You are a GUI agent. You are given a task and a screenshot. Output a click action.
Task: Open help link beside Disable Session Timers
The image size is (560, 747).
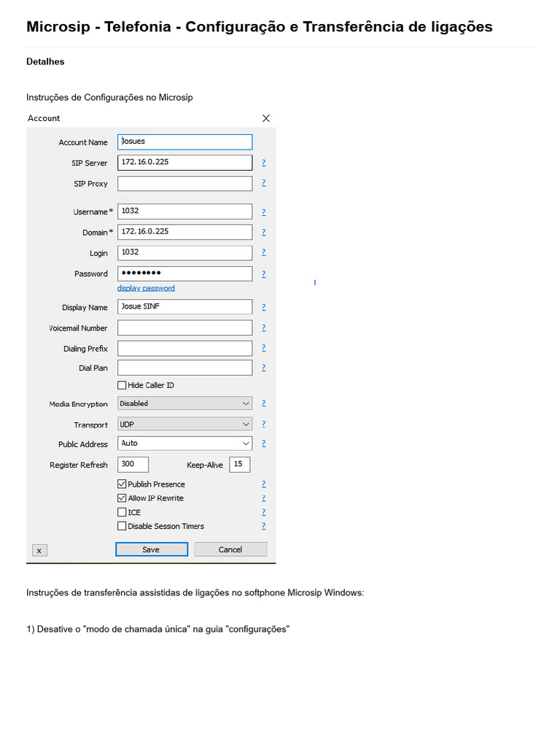(264, 526)
